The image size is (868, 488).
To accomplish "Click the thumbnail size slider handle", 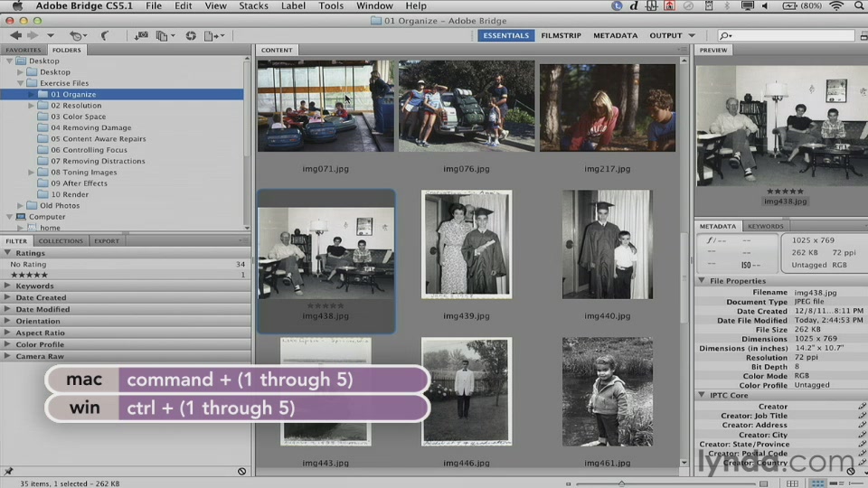I will tap(621, 483).
